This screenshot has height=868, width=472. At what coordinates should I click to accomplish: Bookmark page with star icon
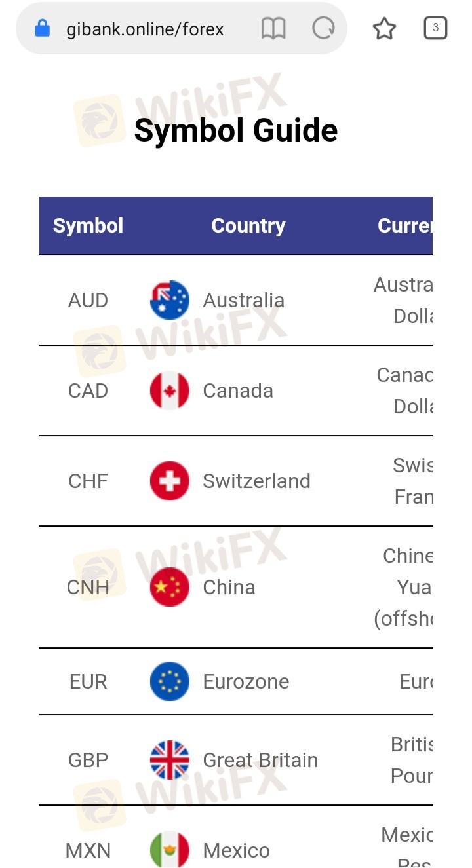384,29
